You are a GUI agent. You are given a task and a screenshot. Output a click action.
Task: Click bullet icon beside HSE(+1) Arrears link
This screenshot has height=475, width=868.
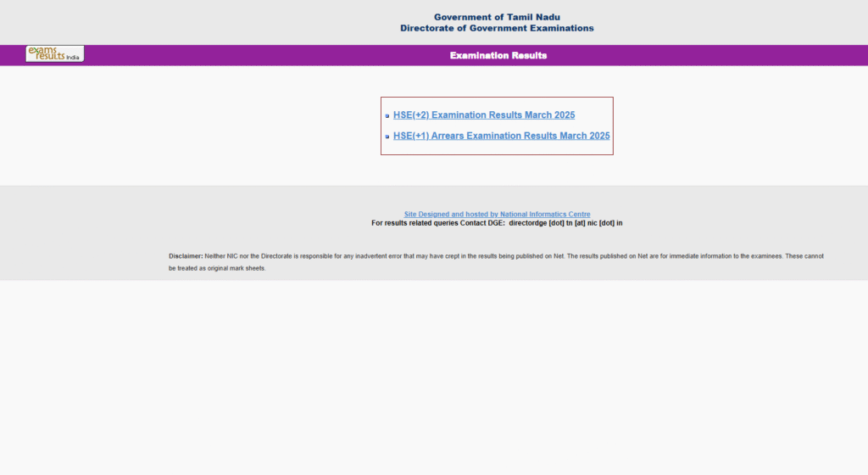point(387,137)
